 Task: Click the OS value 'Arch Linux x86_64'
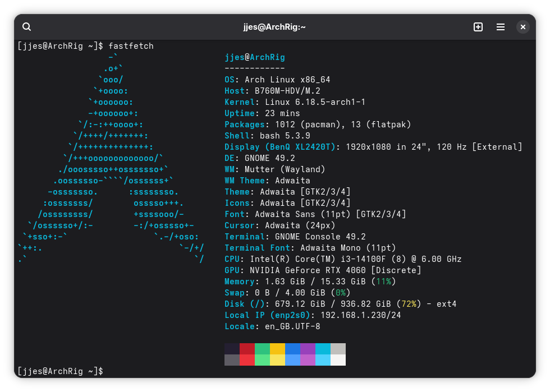287,80
